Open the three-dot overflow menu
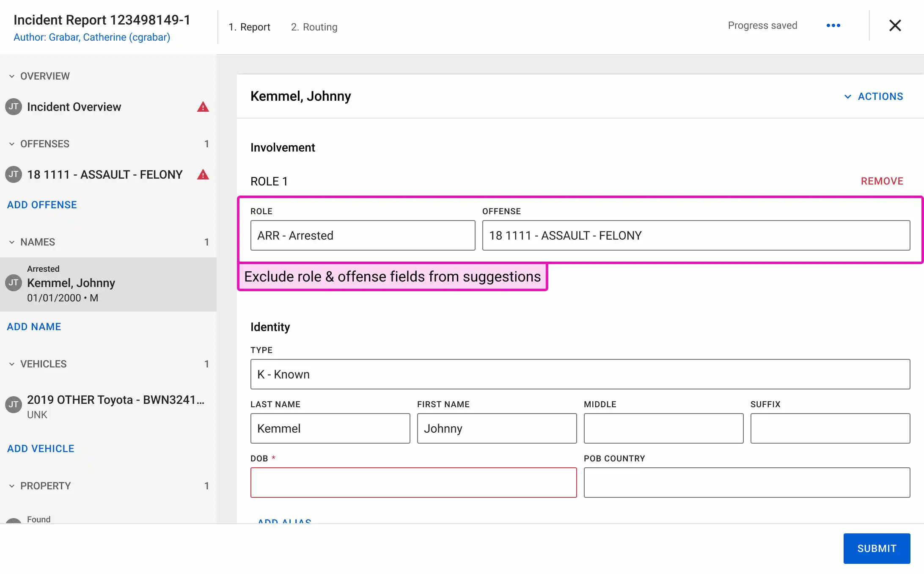Screen dimensions: 924x574 [x=833, y=25]
